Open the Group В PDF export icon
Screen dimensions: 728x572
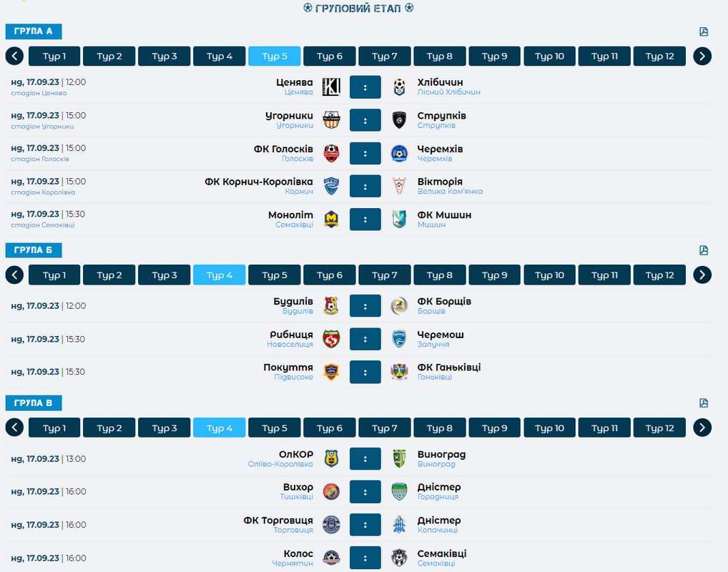point(704,403)
